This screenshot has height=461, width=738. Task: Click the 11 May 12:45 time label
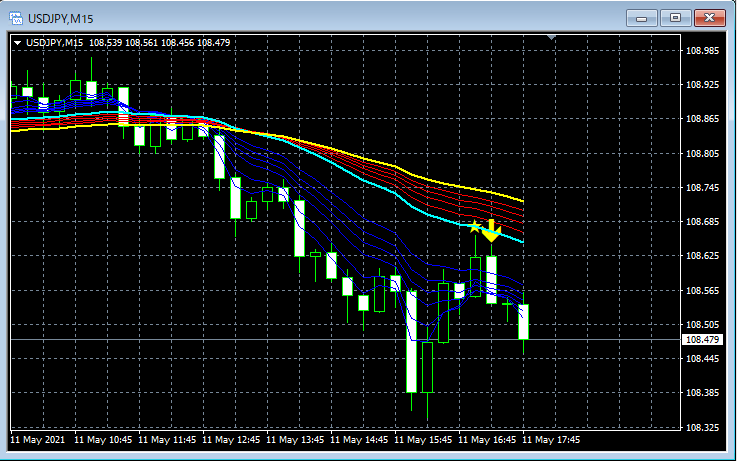[231, 440]
